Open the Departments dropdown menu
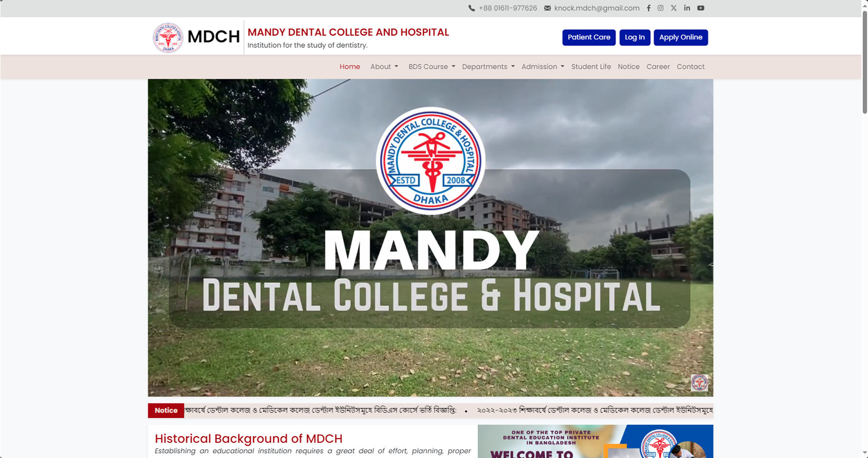This screenshot has height=458, width=868. click(488, 67)
